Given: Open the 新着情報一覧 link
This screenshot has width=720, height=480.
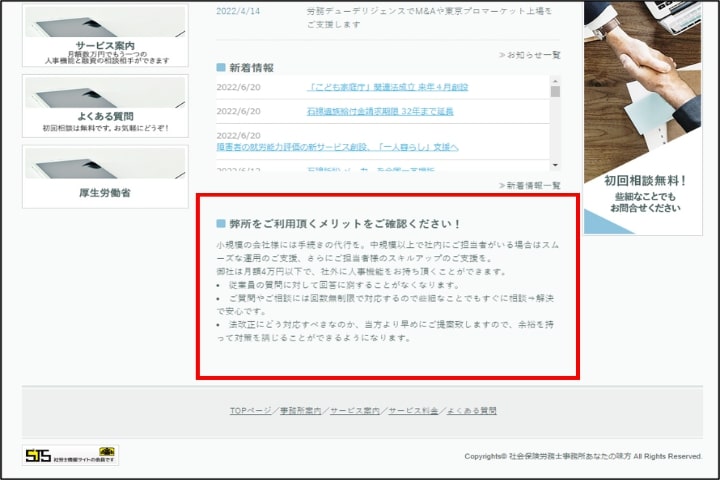Looking at the screenshot, I should (530, 185).
